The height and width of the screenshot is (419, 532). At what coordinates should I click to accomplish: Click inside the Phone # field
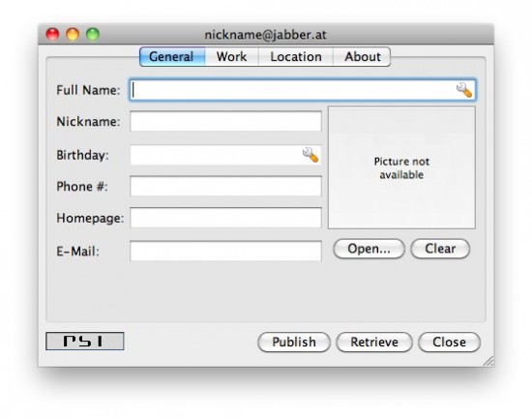click(x=225, y=186)
